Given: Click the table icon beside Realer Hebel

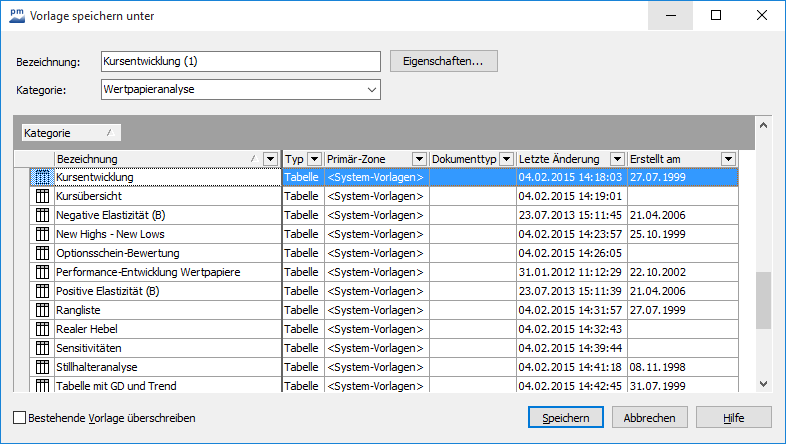Looking at the screenshot, I should (x=42, y=329).
